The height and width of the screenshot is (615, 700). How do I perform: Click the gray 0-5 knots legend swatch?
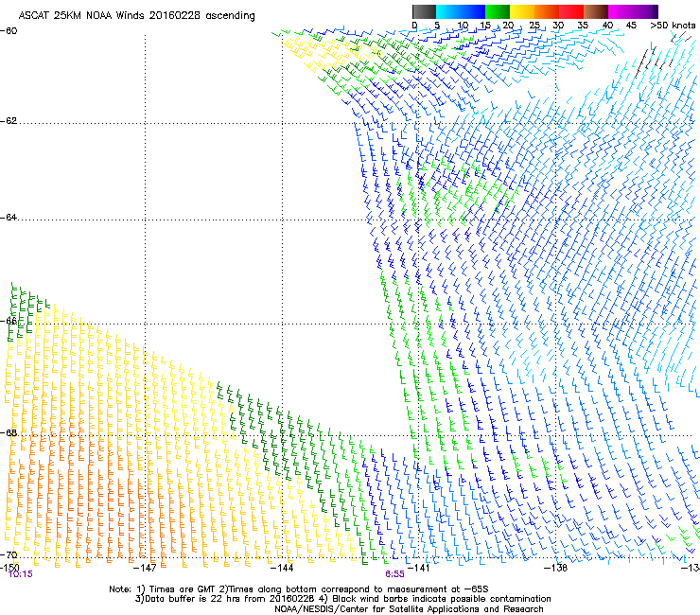coord(424,11)
